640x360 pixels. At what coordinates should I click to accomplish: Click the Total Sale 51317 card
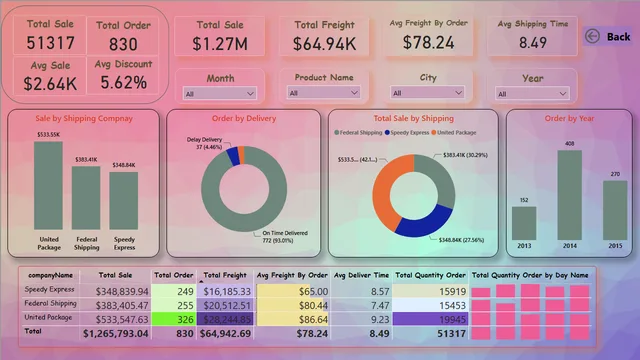50,35
